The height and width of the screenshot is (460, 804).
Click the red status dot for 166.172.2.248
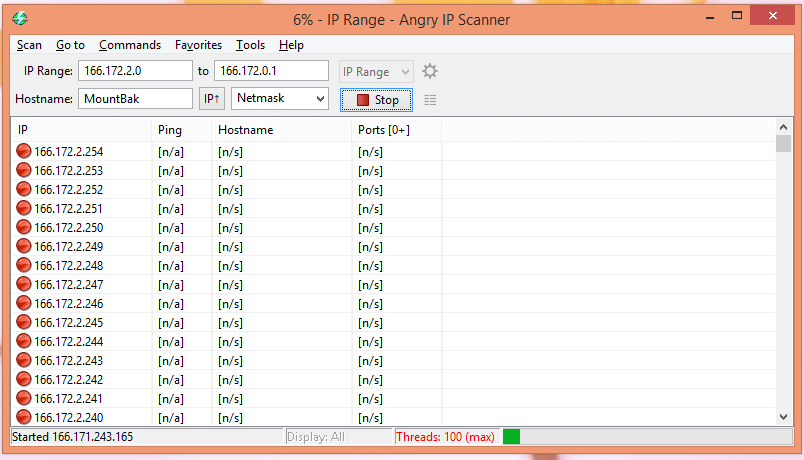pos(24,265)
